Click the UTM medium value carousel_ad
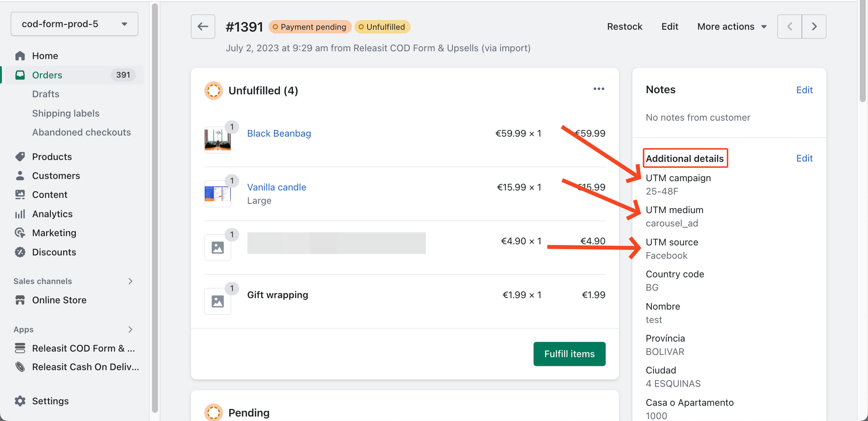This screenshot has height=421, width=868. coord(672,223)
